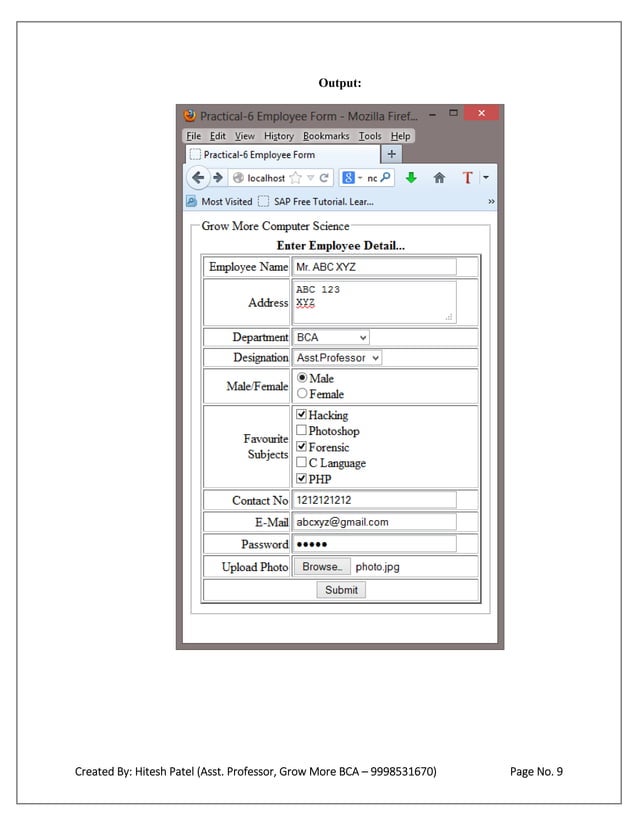The image size is (638, 826).
Task: Open the View menu
Action: 244,136
